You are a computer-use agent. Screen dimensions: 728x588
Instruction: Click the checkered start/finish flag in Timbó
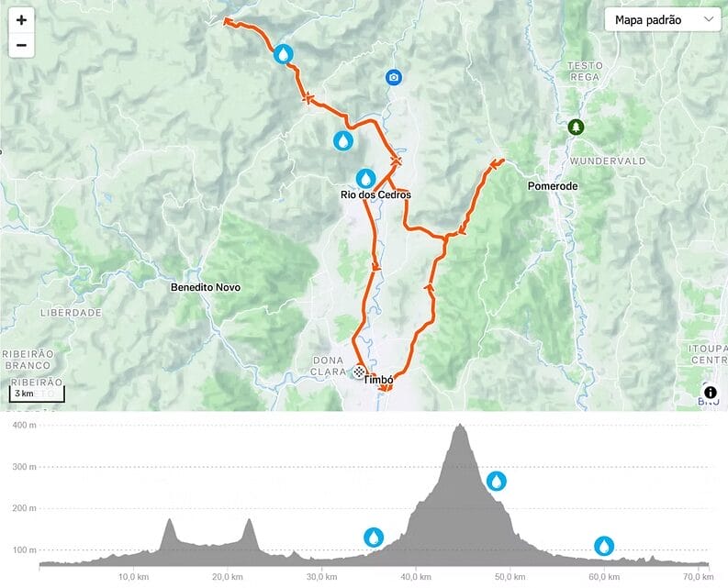tap(359, 372)
